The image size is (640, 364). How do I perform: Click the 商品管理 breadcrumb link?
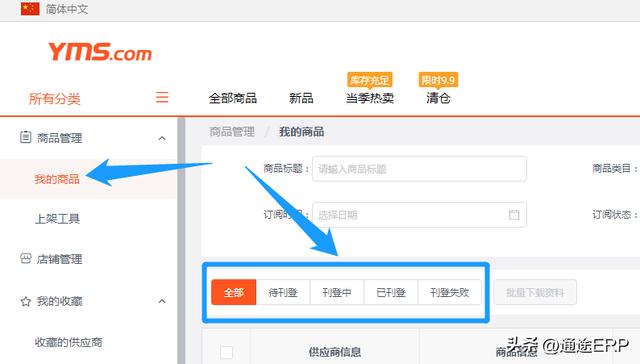(x=232, y=132)
